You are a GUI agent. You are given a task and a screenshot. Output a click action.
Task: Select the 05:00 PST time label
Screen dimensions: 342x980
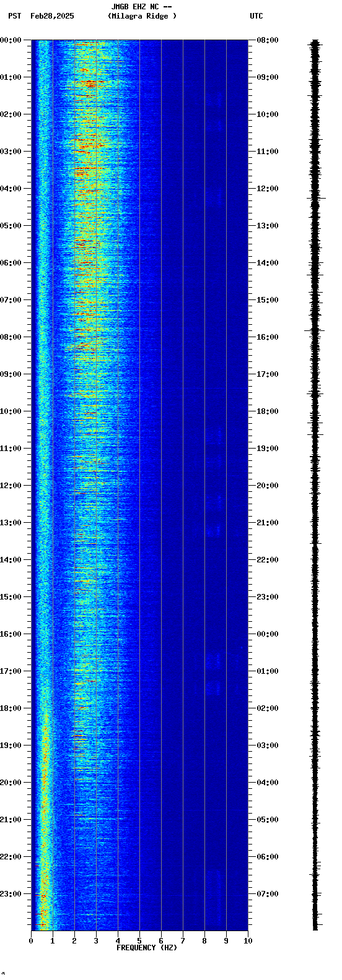[x=11, y=226]
